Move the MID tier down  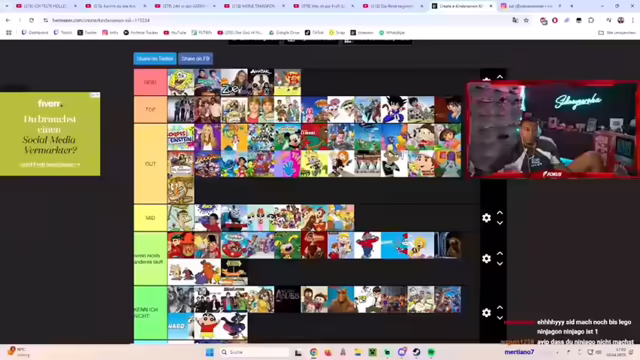pos(500,223)
